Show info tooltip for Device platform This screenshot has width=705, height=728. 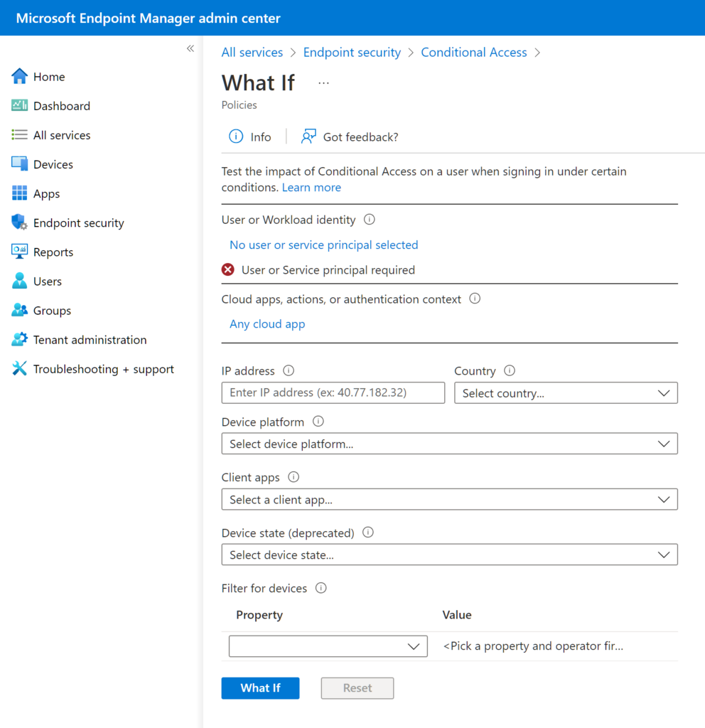pyautogui.click(x=318, y=422)
